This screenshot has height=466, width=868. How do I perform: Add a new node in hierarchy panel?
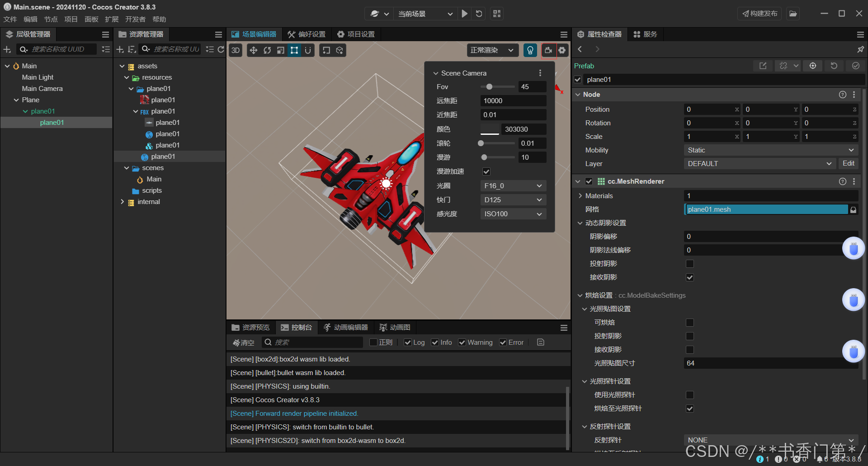(7, 49)
